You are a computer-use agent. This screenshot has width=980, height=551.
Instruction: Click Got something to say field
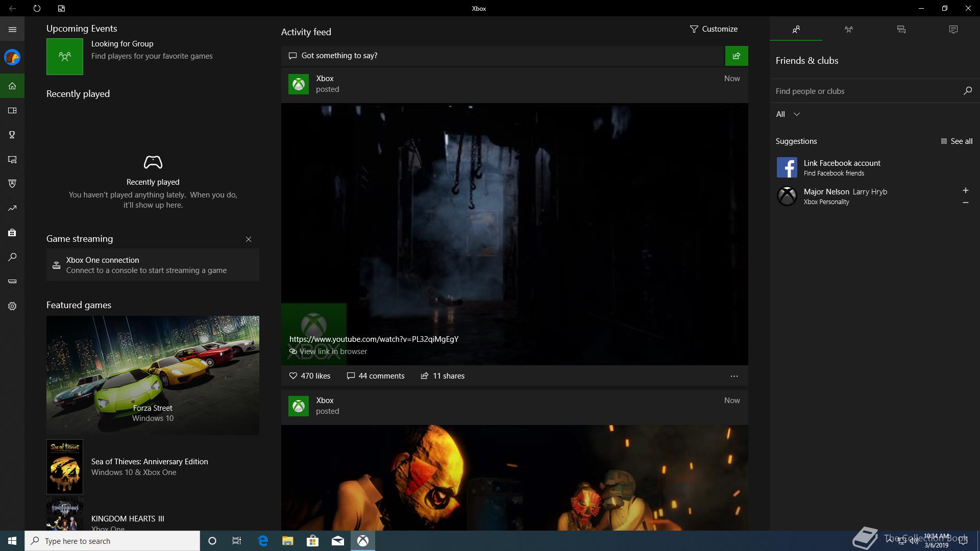(503, 56)
